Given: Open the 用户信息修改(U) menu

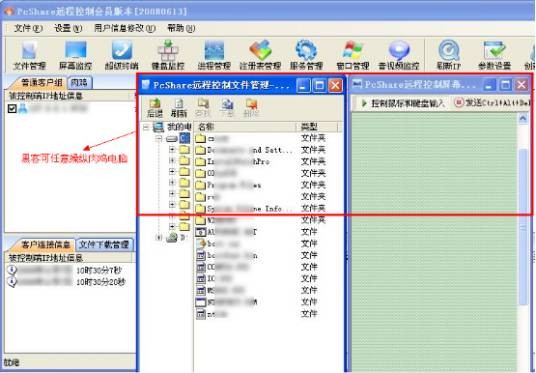Looking at the screenshot, I should coord(125,28).
